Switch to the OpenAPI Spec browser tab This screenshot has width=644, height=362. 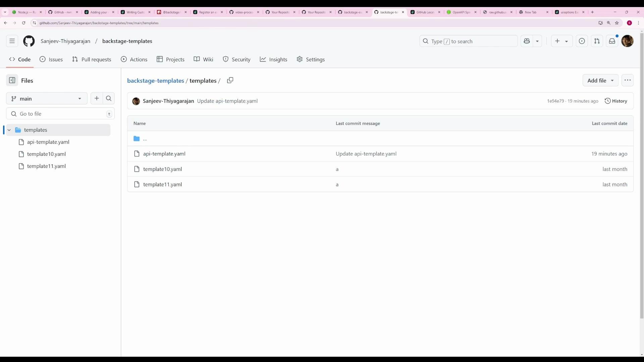point(462,12)
